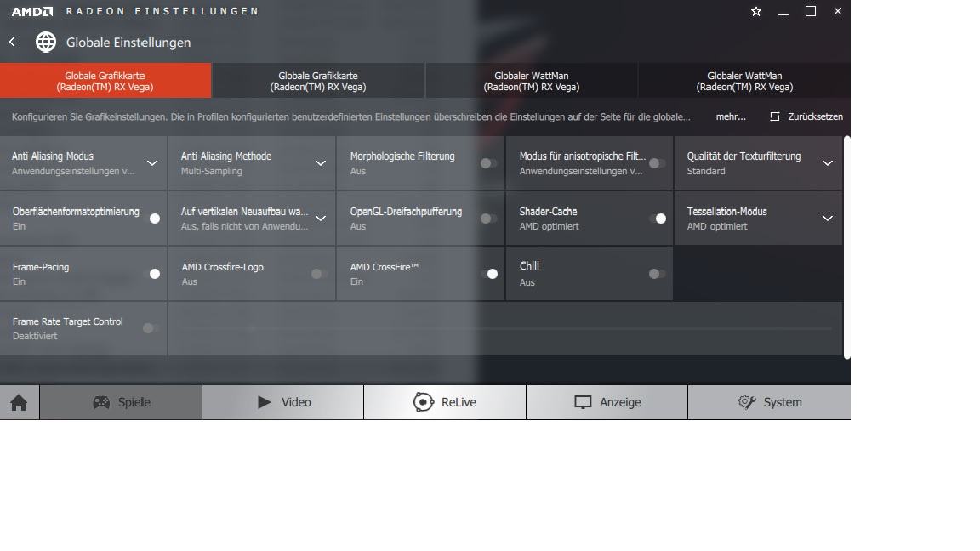Click 'AMD optimiert' under Shader-Cache
Screen dimensions: 980x551
[x=549, y=226]
